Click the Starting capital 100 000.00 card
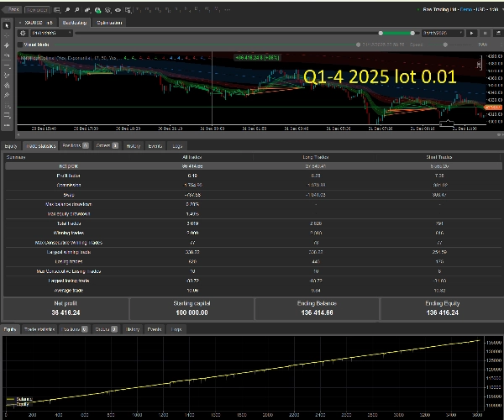Image resolution: width=504 pixels, height=420 pixels. coord(192,308)
